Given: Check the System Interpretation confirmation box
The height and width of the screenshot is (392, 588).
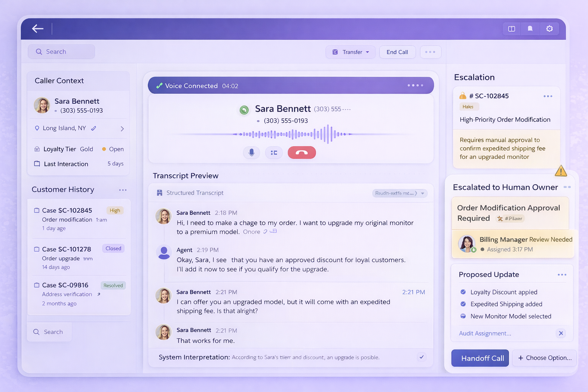Looking at the screenshot, I should coord(421,357).
